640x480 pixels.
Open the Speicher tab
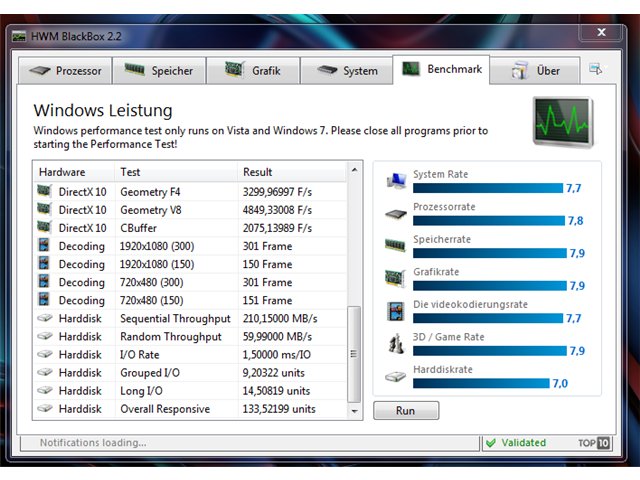coord(159,71)
